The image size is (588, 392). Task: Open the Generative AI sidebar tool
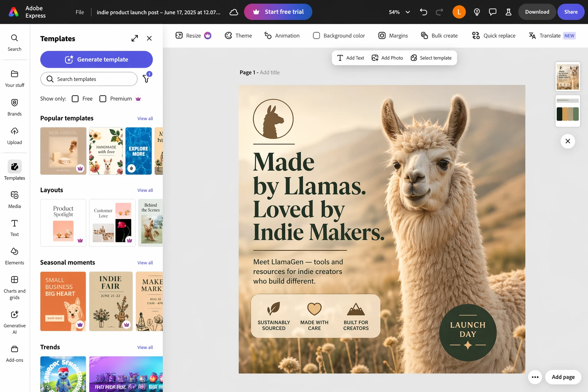pyautogui.click(x=15, y=322)
